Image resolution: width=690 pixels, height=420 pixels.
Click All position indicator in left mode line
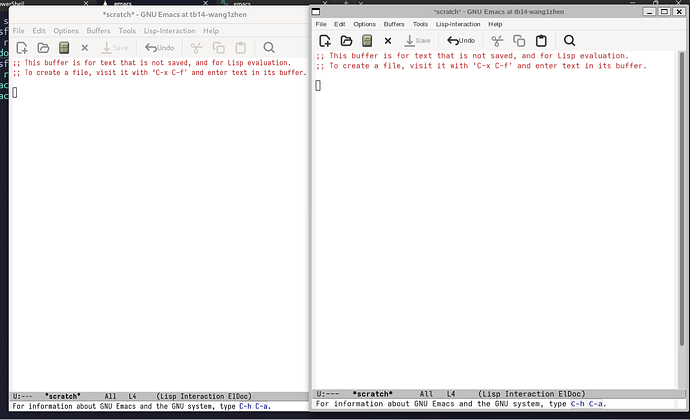coord(110,396)
